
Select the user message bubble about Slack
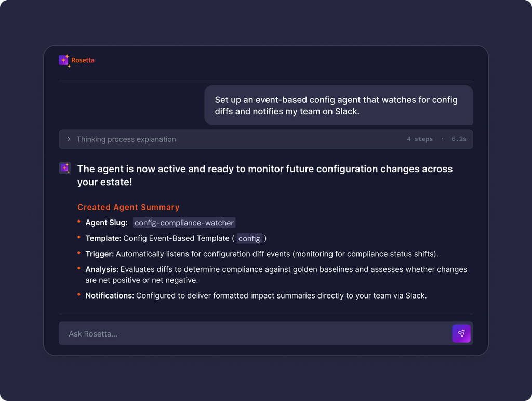[x=338, y=105]
